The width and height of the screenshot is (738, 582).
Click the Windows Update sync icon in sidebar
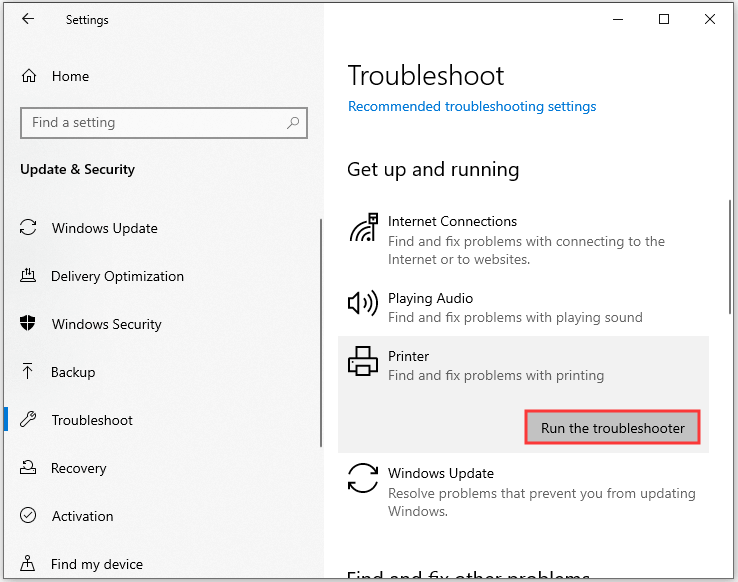coord(28,227)
